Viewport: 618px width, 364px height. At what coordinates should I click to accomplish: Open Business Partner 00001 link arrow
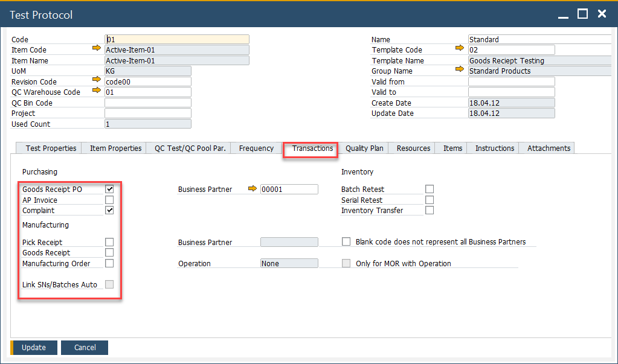(253, 189)
